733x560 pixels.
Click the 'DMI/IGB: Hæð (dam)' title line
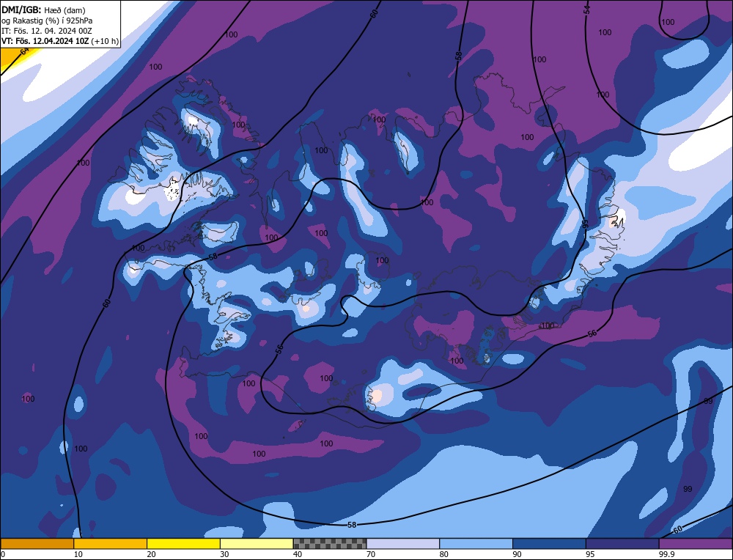point(43,10)
